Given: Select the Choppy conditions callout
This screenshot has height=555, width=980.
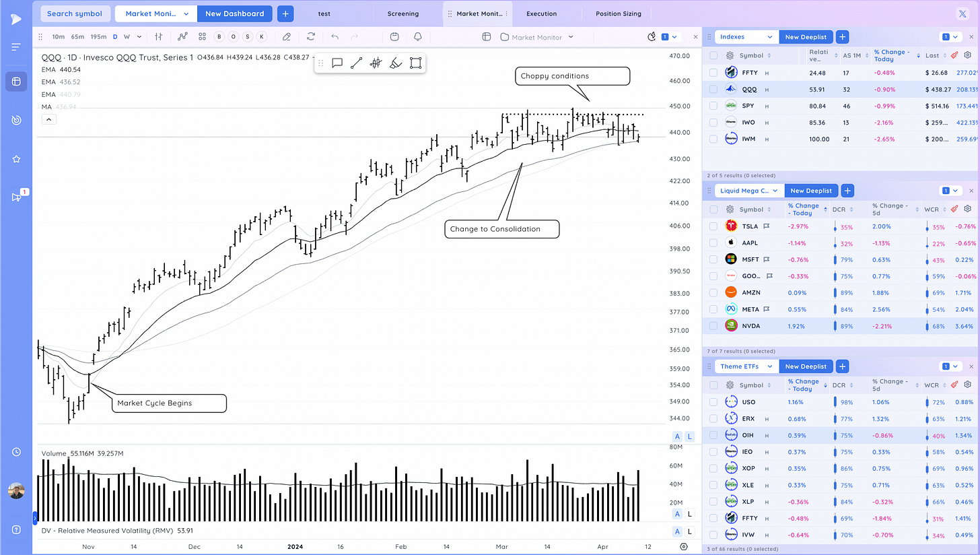Looking at the screenshot, I should click(x=573, y=76).
